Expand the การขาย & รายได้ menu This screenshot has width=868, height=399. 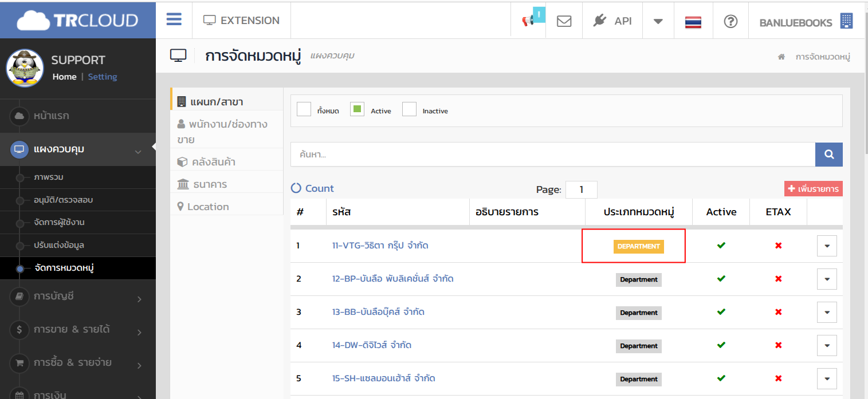pos(77,330)
